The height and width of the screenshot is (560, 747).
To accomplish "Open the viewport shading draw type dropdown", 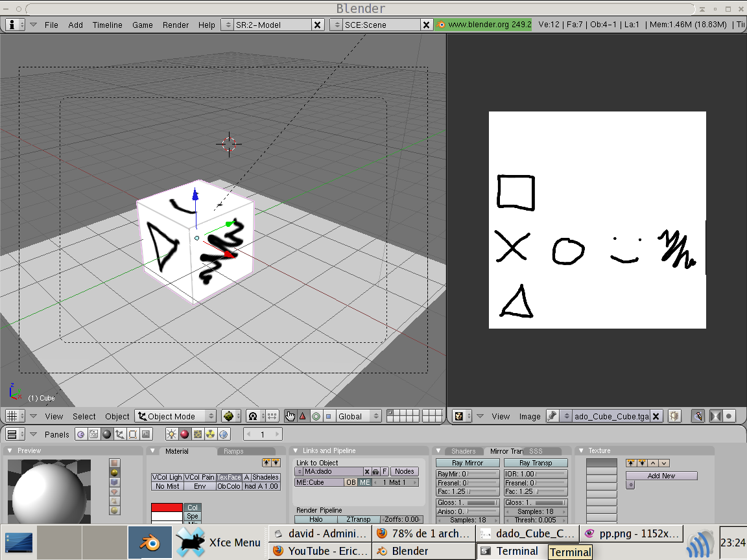I will (x=231, y=416).
